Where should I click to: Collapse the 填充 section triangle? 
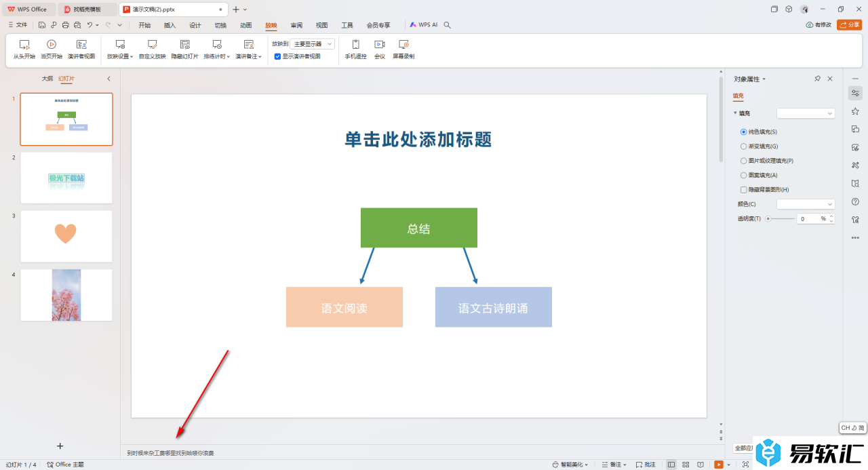point(735,113)
